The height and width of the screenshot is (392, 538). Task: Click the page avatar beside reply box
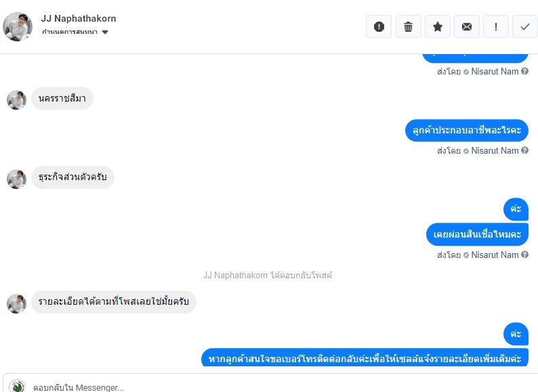pyautogui.click(x=17, y=386)
